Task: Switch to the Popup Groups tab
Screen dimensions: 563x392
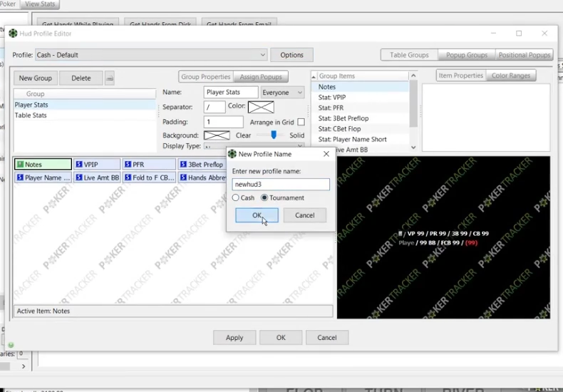Action: coord(466,55)
